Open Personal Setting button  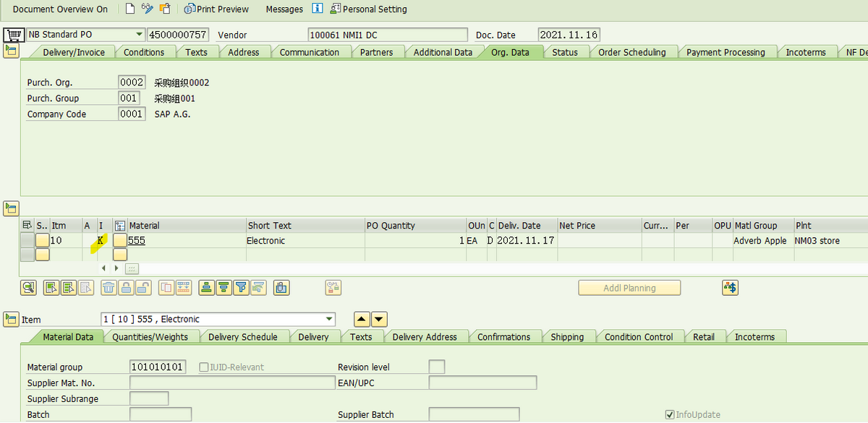pyautogui.click(x=369, y=9)
